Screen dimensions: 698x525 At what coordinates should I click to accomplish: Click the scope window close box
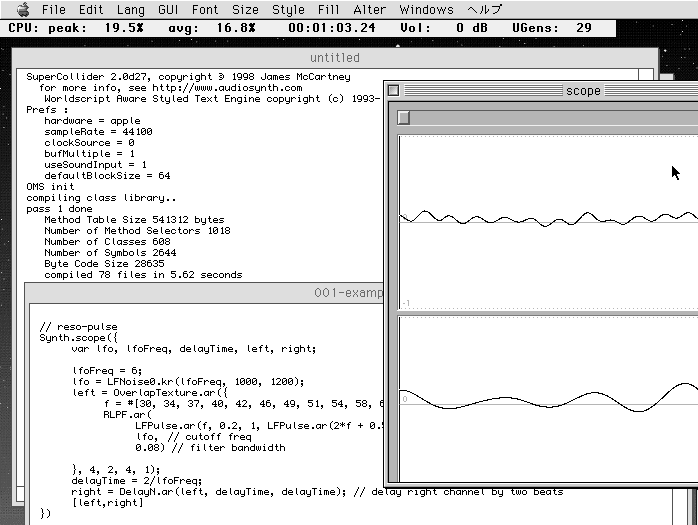tap(394, 90)
